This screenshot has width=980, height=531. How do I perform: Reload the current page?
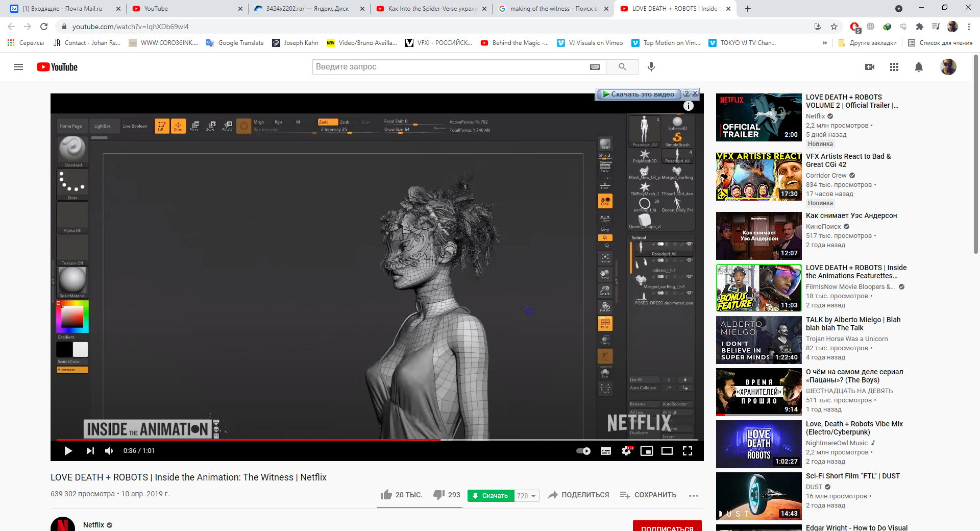[x=44, y=27]
